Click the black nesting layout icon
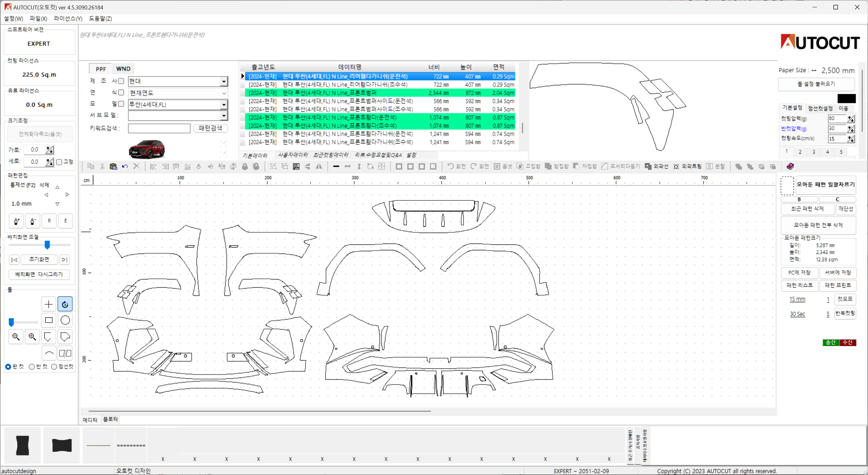Viewport: 868px width, 475px height. (x=296, y=166)
